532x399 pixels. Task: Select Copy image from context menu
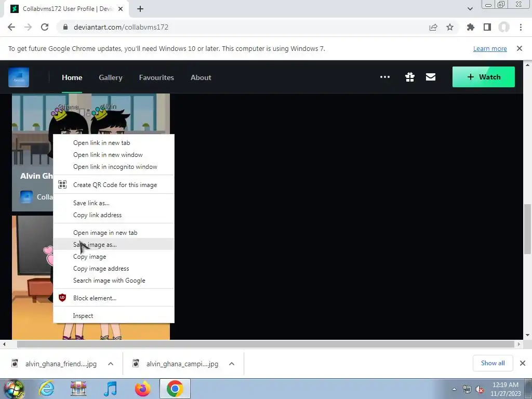[x=114, y=257]
